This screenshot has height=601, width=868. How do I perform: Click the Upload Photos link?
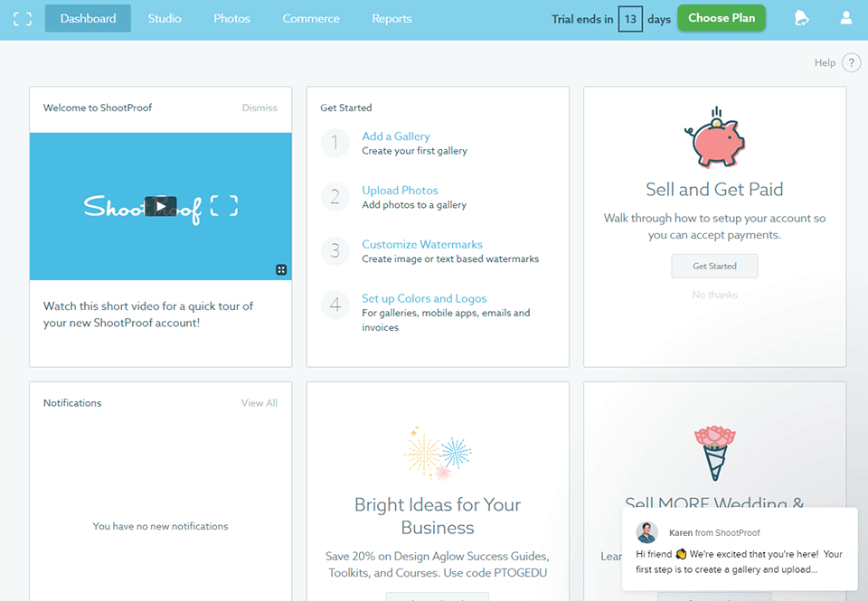pos(400,190)
